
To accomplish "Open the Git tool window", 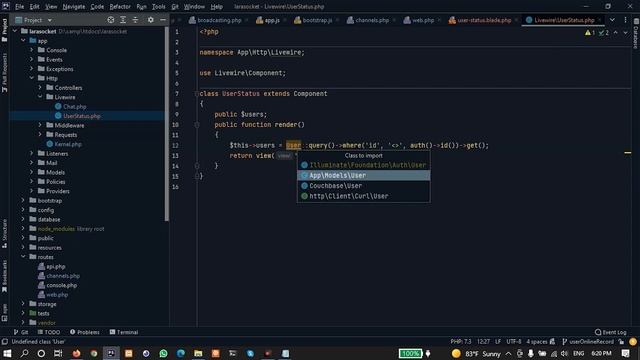I will pyautogui.click(x=21, y=332).
